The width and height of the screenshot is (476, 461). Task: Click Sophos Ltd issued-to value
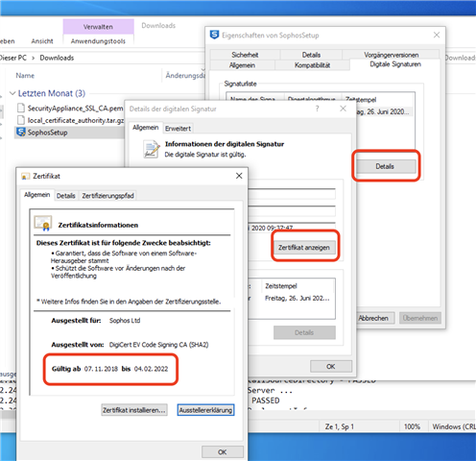pyautogui.click(x=125, y=321)
